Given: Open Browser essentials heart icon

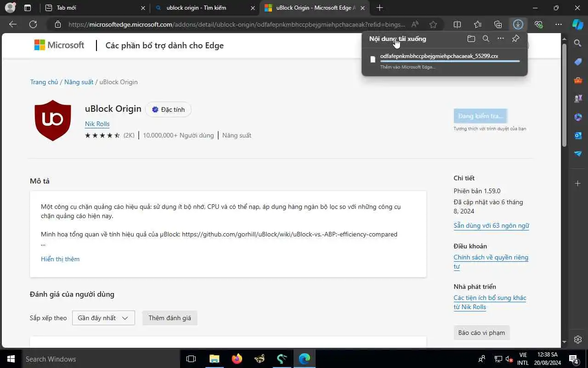Looking at the screenshot, I should point(538,24).
